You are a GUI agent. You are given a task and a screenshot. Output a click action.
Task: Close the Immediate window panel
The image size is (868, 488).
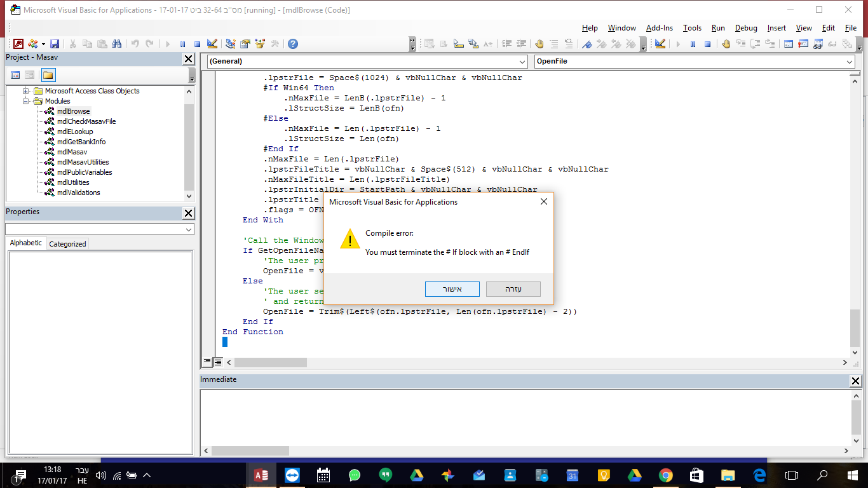click(856, 381)
